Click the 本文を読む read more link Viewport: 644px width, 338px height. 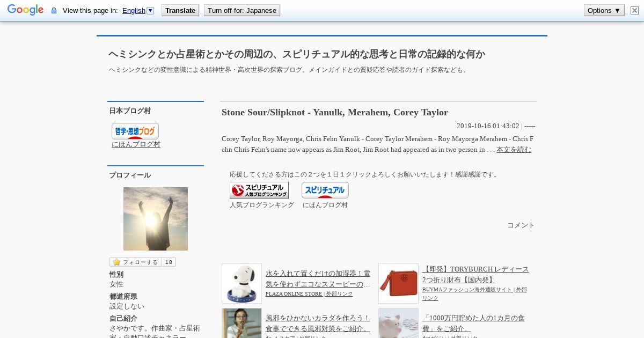tap(514, 150)
